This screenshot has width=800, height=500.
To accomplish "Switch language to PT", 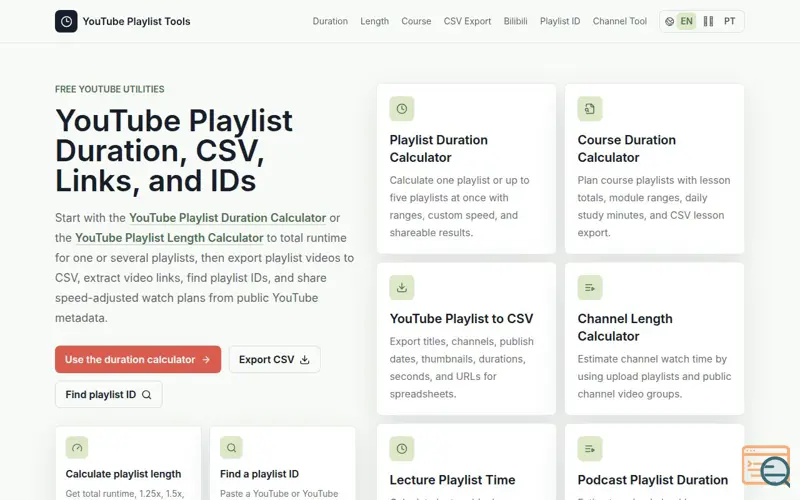I will pyautogui.click(x=730, y=21).
